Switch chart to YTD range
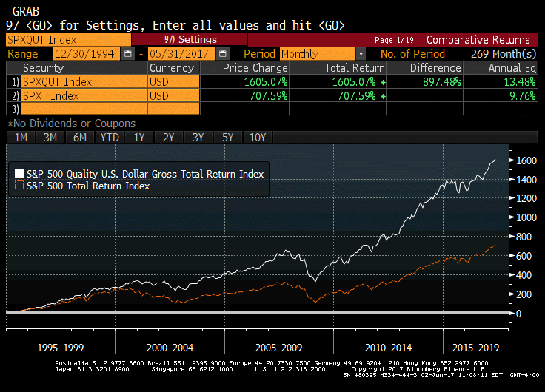The width and height of the screenshot is (545, 392). (x=110, y=138)
